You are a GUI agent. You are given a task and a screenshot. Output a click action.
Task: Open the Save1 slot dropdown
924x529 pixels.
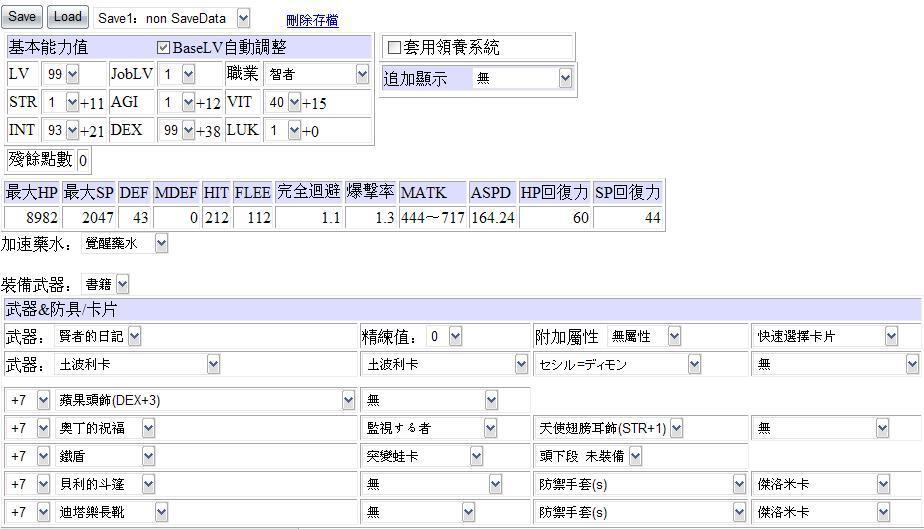pyautogui.click(x=172, y=19)
